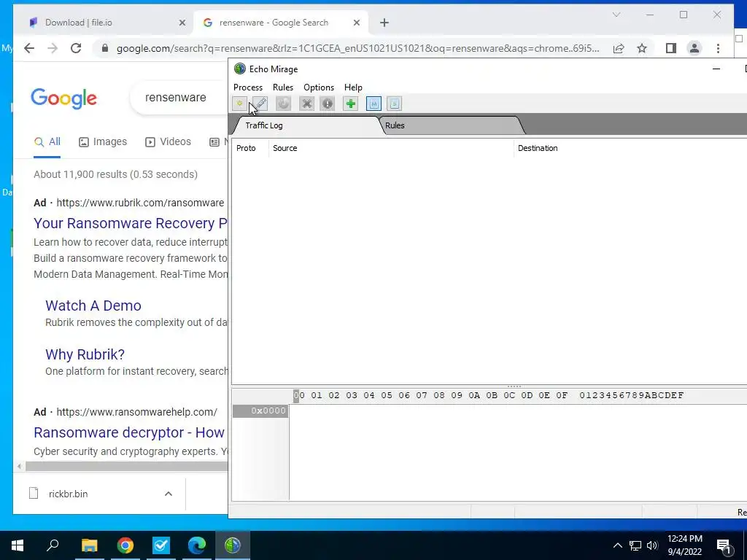
Task: Open the Ransomware decryptor ad link
Action: point(129,432)
